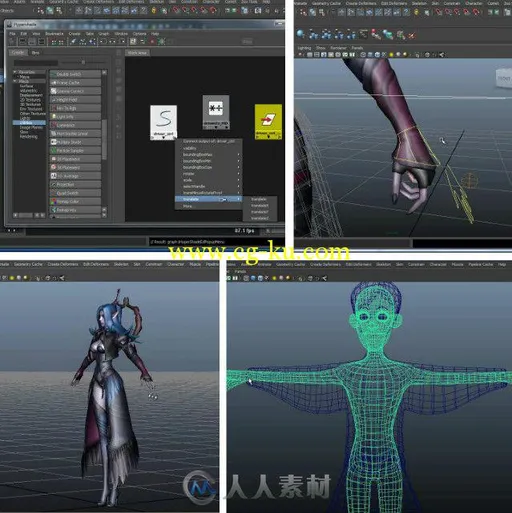Image resolution: width=512 pixels, height=513 pixels.
Task: Click Snap to points magnet icon, top-right
Action: tap(456, 12)
